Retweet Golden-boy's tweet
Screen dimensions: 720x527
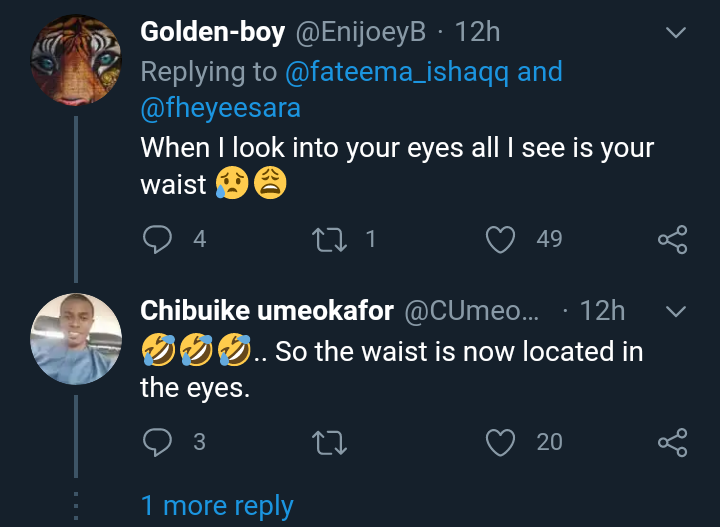[328, 239]
